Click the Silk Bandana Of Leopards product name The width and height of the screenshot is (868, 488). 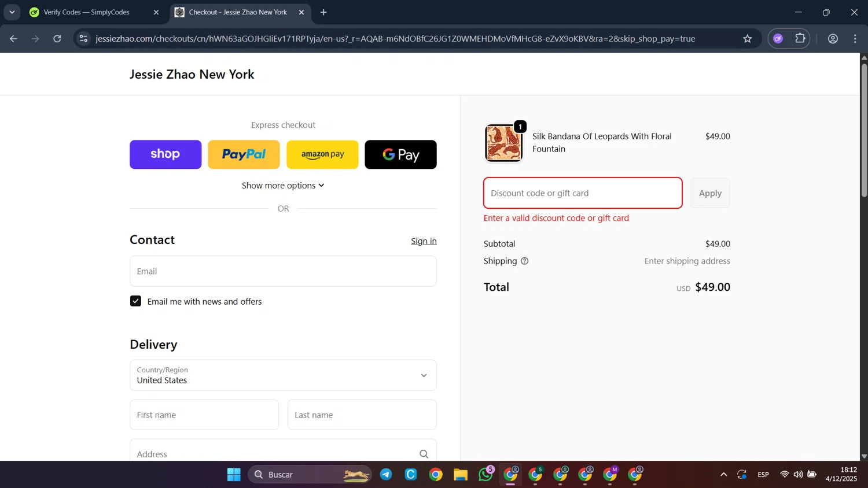pos(602,142)
